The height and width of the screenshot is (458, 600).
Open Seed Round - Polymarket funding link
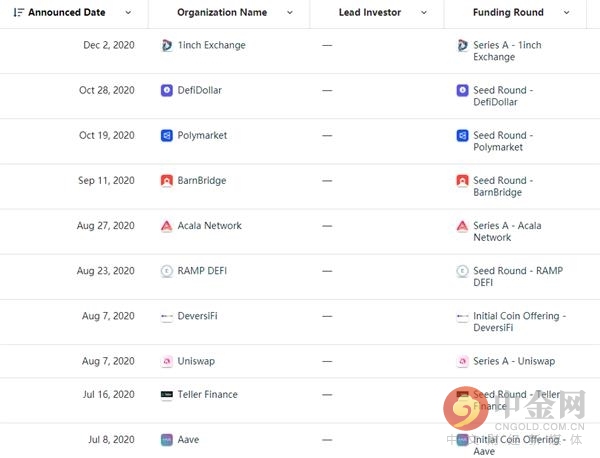pos(503,141)
